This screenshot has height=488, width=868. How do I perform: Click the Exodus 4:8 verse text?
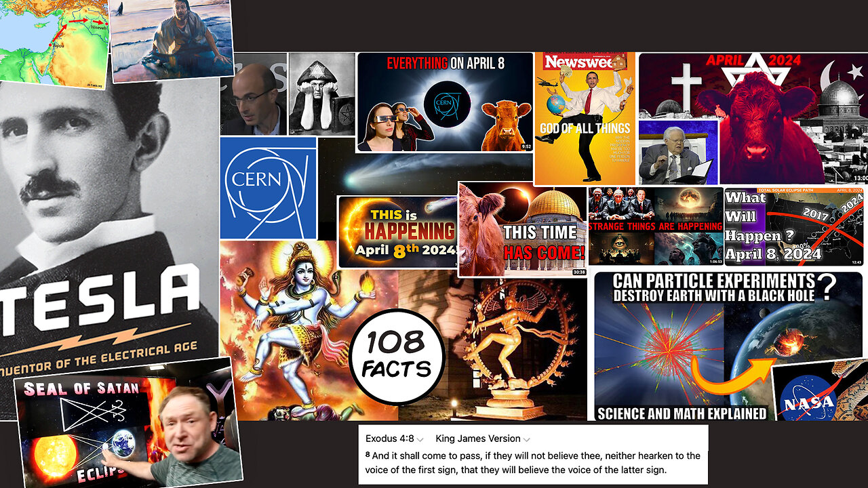click(x=532, y=463)
